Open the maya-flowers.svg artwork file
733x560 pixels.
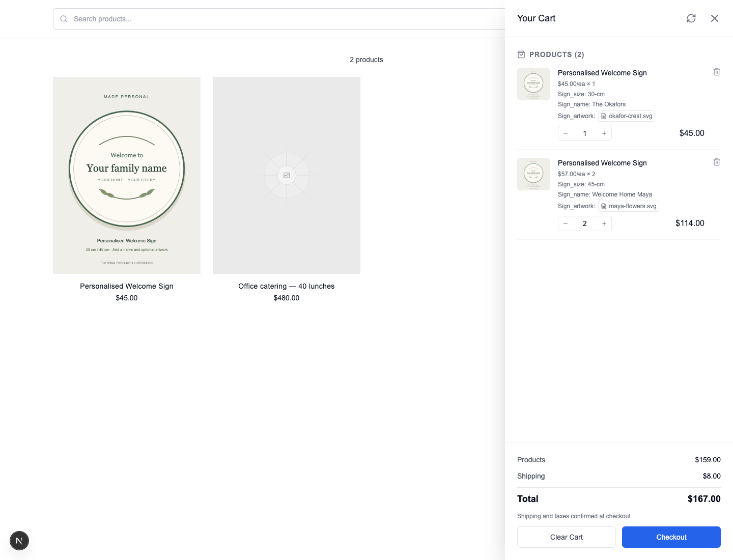629,206
